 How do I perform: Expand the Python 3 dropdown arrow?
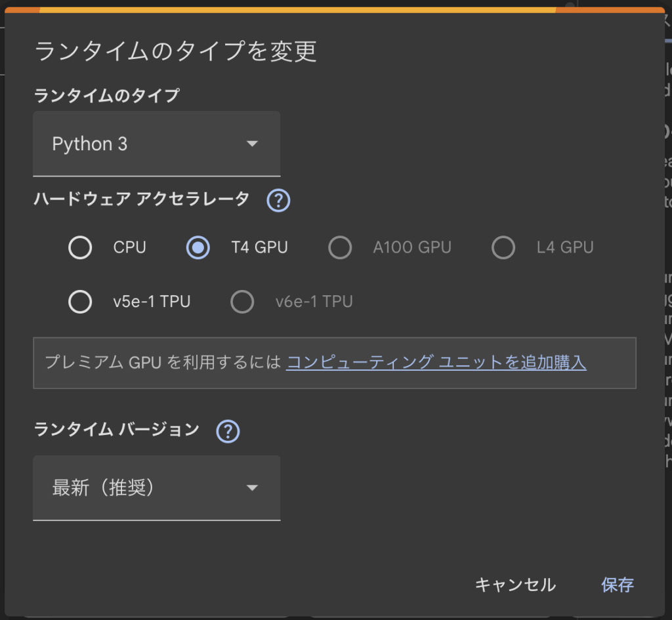[252, 144]
